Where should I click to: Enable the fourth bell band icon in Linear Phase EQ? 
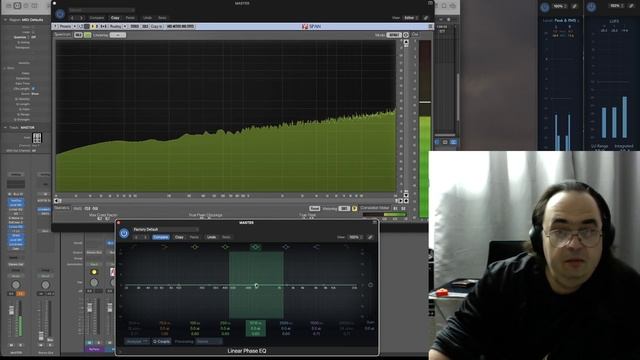coord(286,247)
